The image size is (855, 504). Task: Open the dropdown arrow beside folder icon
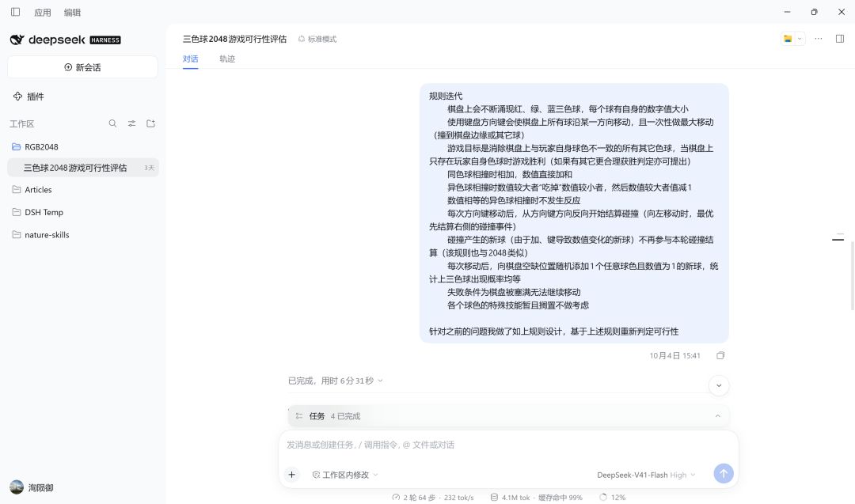pyautogui.click(x=800, y=39)
